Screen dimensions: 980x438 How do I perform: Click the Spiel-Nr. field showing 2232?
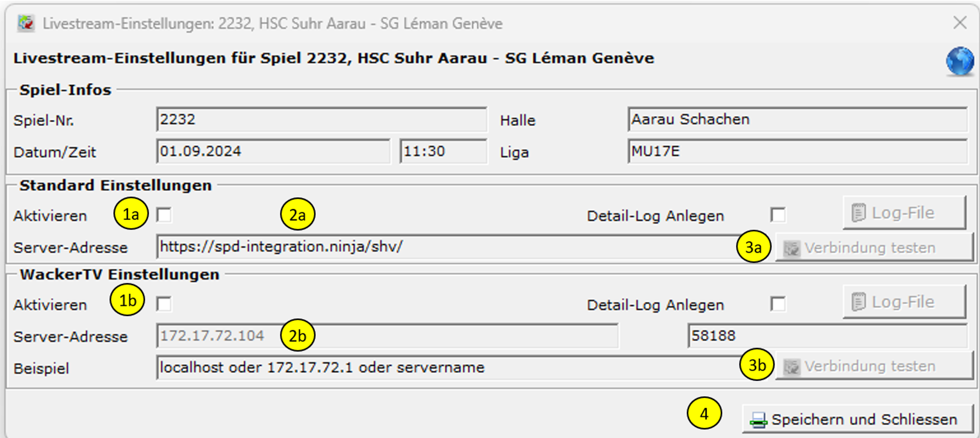321,120
